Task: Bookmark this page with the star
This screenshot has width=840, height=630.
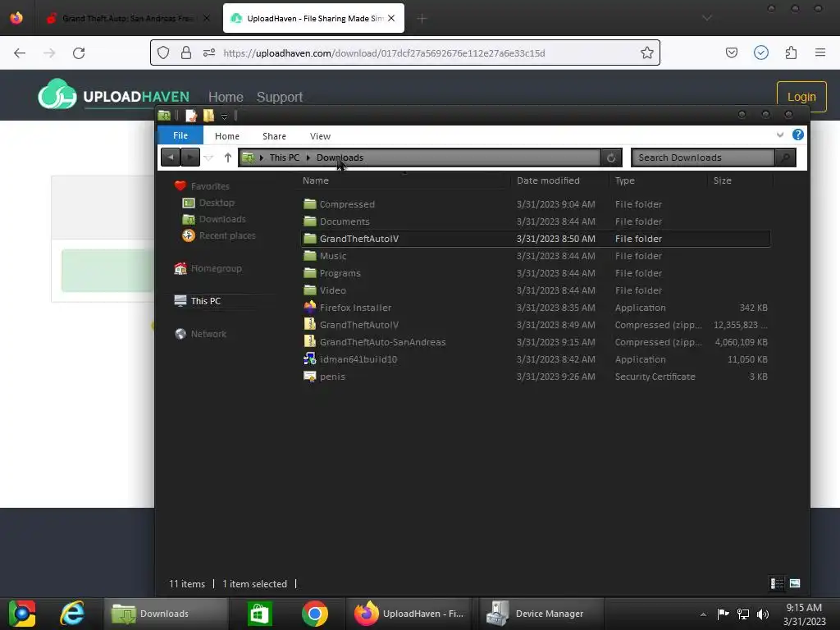Action: coord(646,52)
